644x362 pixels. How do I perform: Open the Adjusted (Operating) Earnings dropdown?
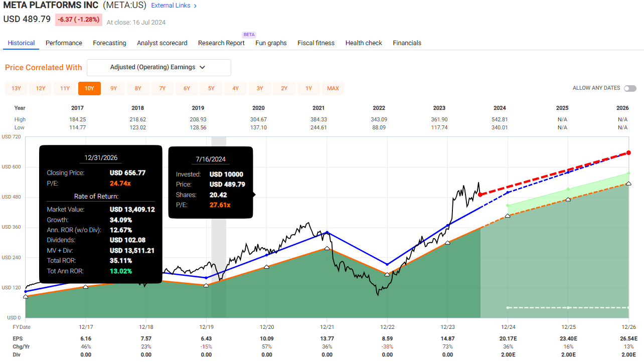(x=158, y=67)
